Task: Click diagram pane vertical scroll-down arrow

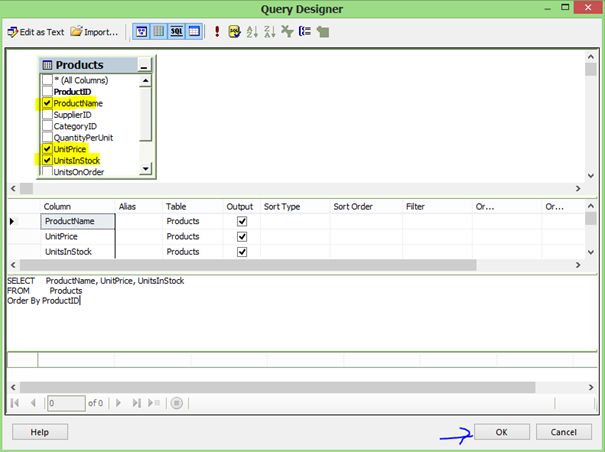Action: coord(591,176)
